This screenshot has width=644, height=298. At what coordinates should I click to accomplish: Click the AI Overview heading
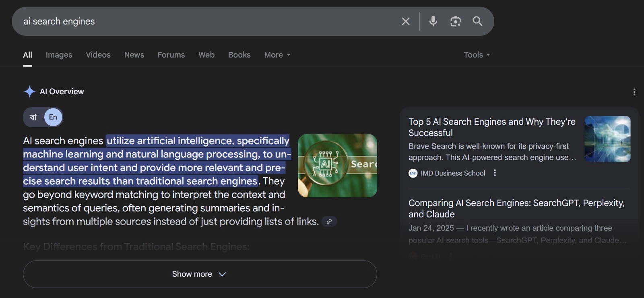(62, 91)
